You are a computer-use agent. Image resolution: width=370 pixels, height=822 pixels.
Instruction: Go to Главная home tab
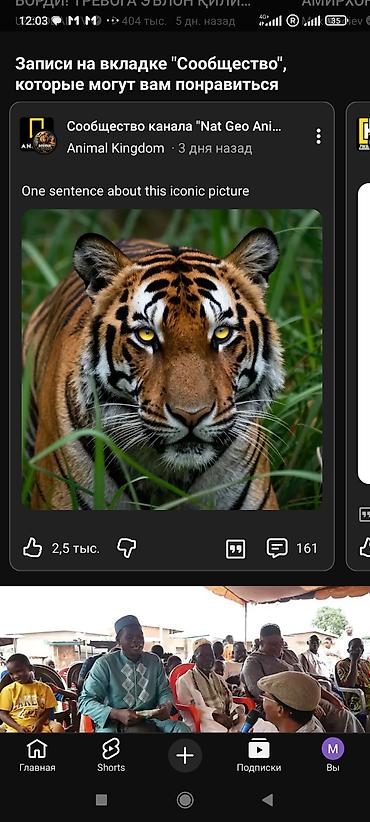click(37, 756)
